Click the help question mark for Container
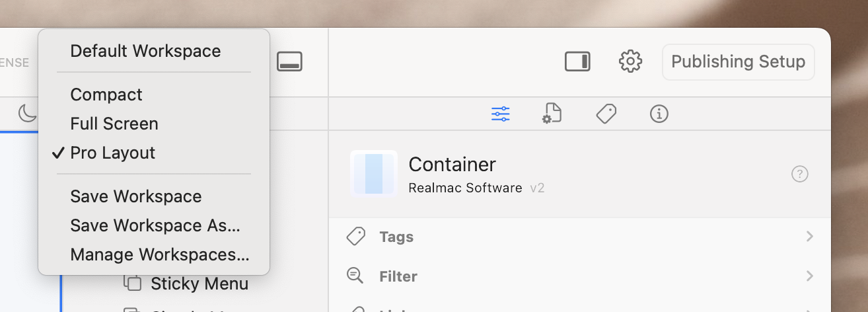 [799, 175]
